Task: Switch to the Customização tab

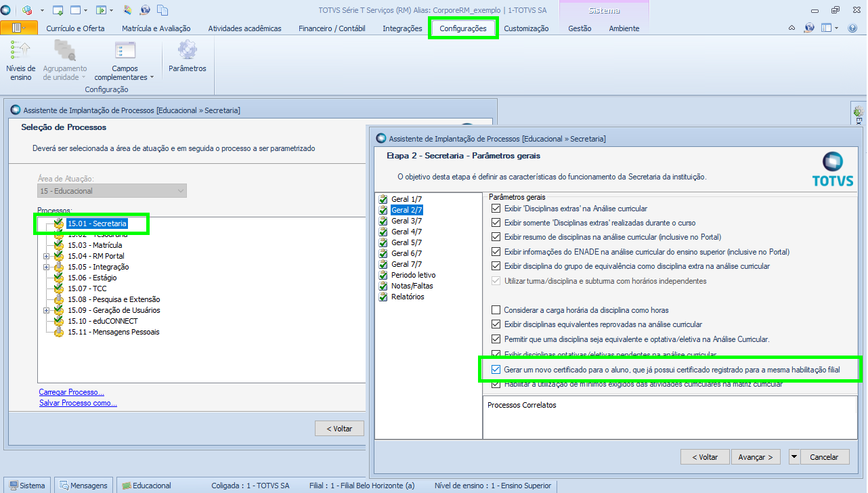Action: [x=526, y=28]
